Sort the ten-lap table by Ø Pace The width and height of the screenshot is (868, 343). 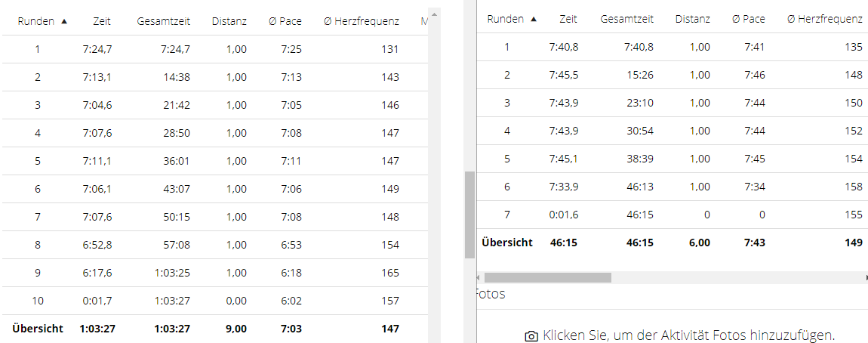tap(285, 21)
